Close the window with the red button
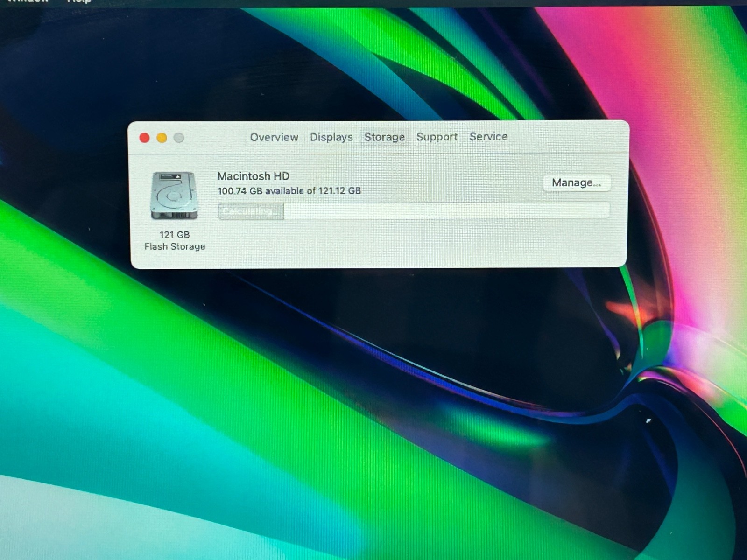Image resolution: width=747 pixels, height=560 pixels. 145,138
